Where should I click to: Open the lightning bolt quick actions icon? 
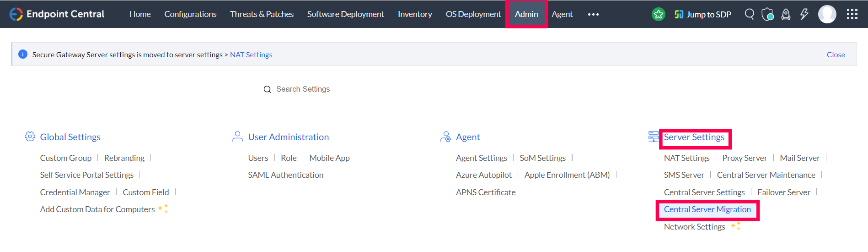(x=804, y=14)
